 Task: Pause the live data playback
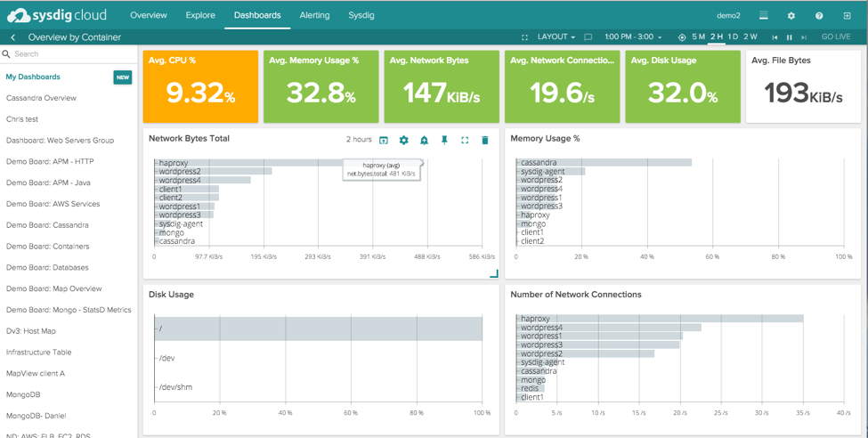(789, 37)
